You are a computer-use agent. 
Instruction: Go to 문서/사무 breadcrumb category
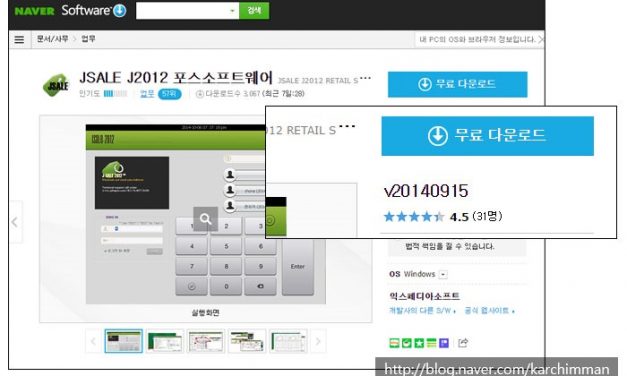52,39
